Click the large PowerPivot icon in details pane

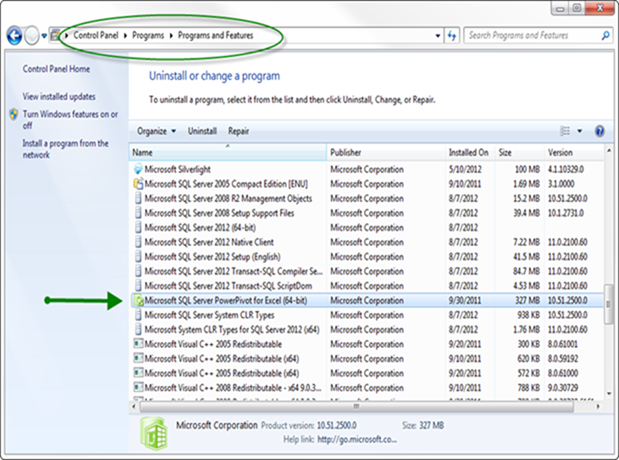(154, 433)
